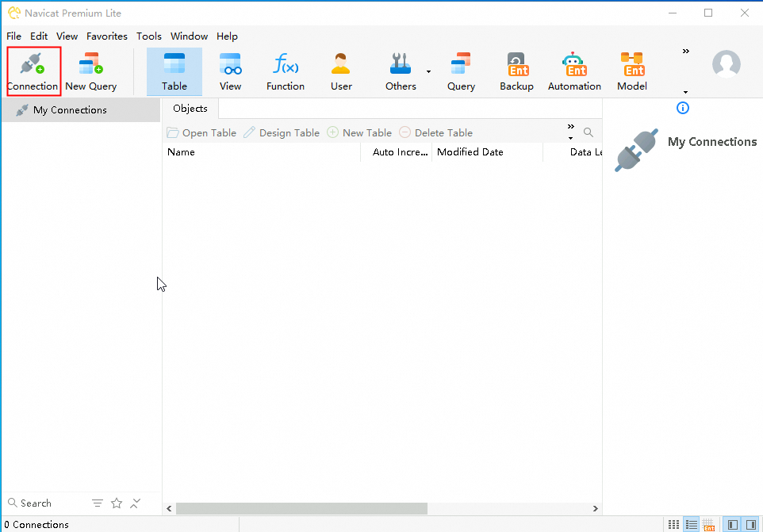Image resolution: width=763 pixels, height=532 pixels.
Task: Click the 0 Connections status text
Action: [x=36, y=525]
